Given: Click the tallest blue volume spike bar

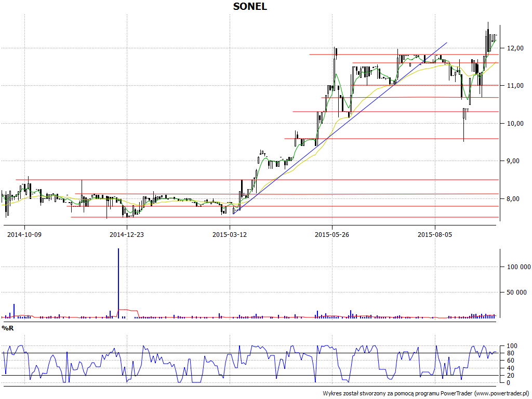Looking at the screenshot, I should [118, 283].
